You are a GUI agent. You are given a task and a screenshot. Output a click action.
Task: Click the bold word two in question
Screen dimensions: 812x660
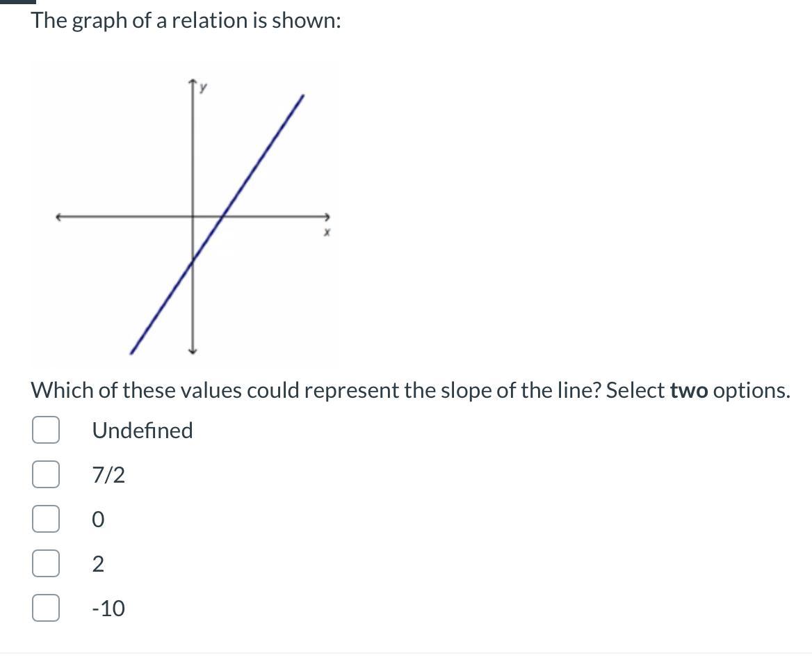(x=689, y=391)
